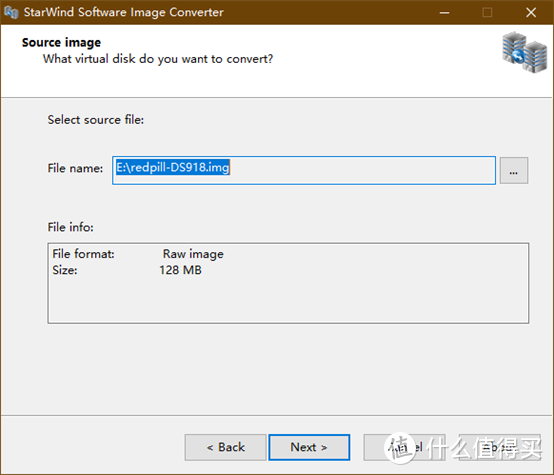
Task: Go to previous step with Back button
Action: [225, 447]
